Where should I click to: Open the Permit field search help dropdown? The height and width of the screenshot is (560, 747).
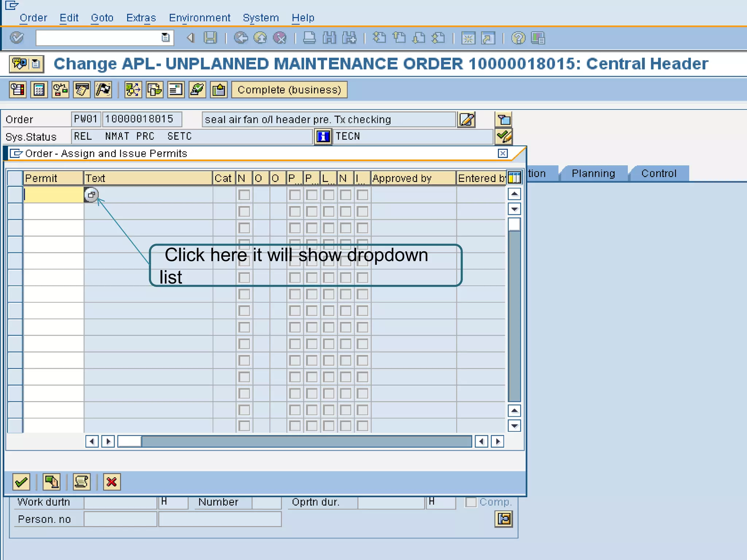pos(91,195)
